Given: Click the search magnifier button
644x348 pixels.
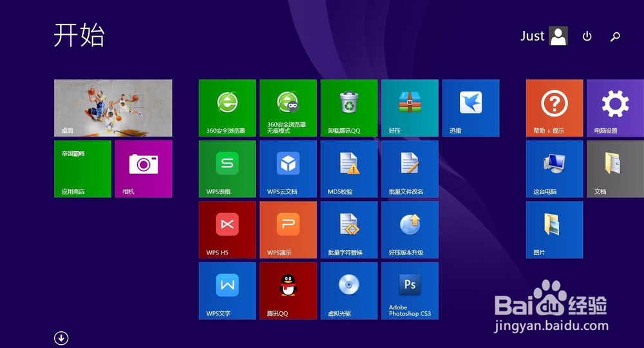Looking at the screenshot, I should tap(615, 37).
